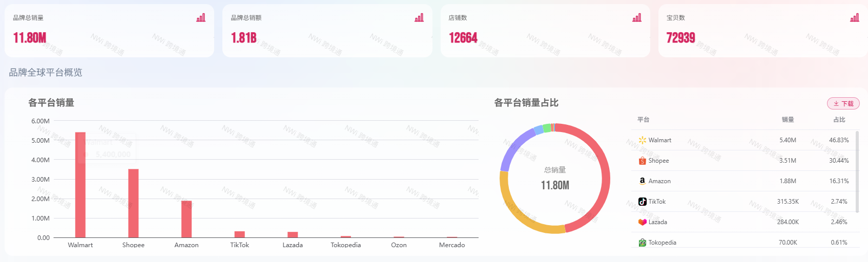Click TikTok share value 2.74%
The image size is (868, 262).
(839, 202)
